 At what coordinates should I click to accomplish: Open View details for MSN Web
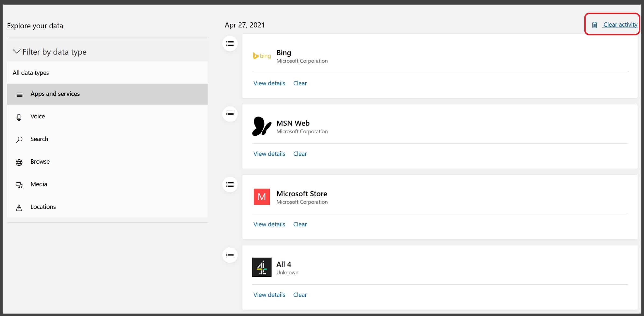tap(269, 154)
